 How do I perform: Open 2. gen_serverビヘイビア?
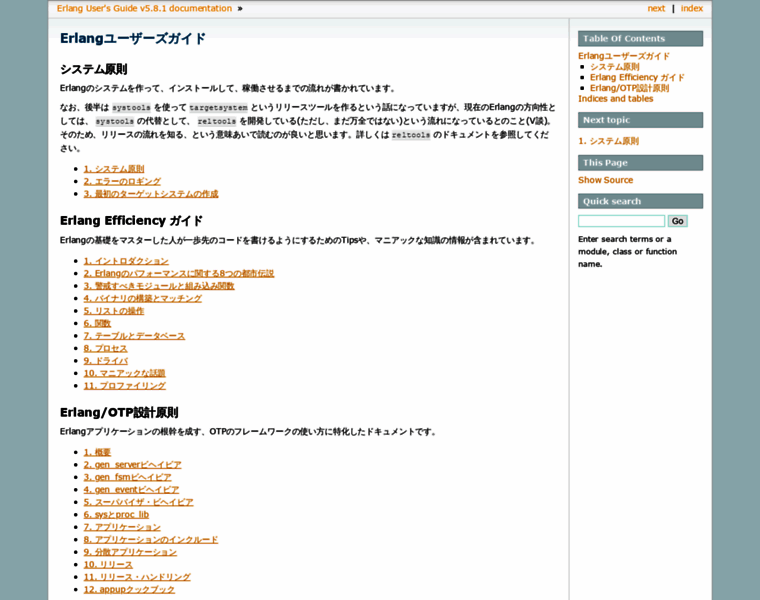[132, 465]
